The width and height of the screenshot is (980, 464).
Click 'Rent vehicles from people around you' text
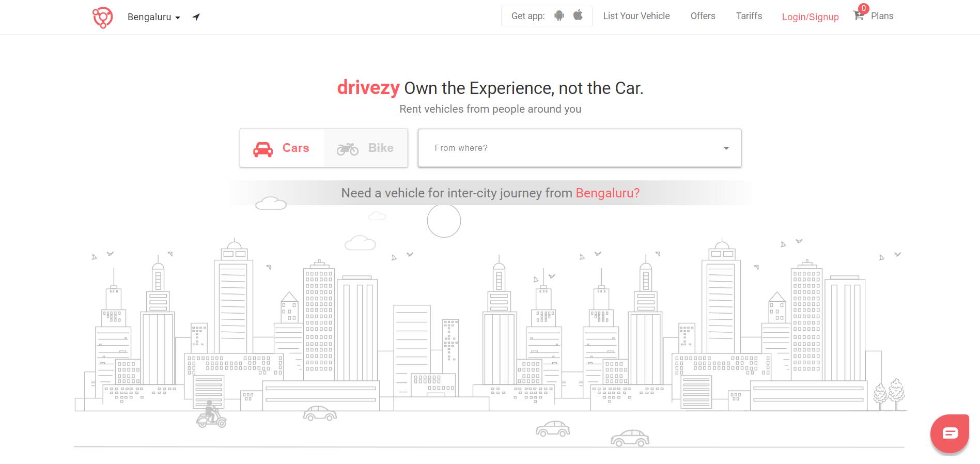pos(490,109)
